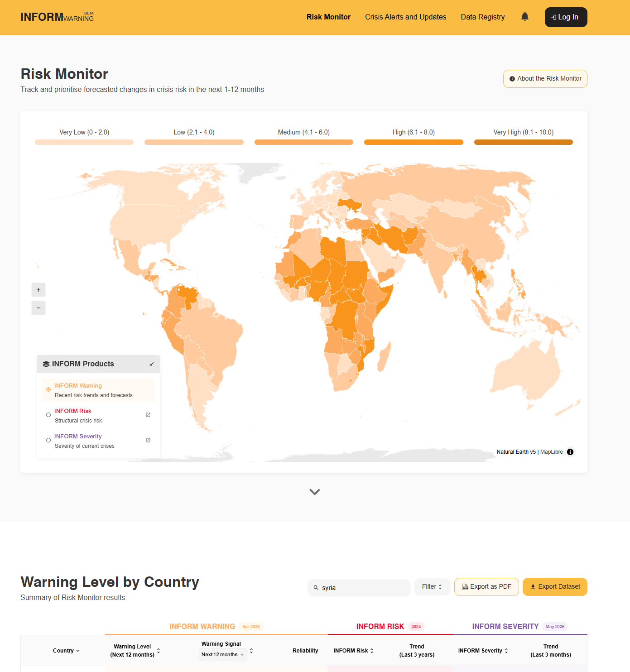Zoom out the map with minus button

pos(38,308)
